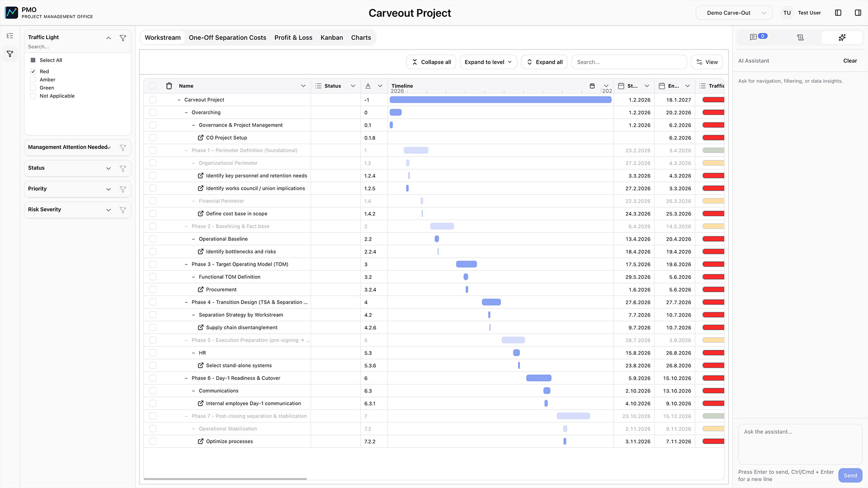Collapse the Overarching tree node
The width and height of the screenshot is (868, 488).
(x=186, y=113)
